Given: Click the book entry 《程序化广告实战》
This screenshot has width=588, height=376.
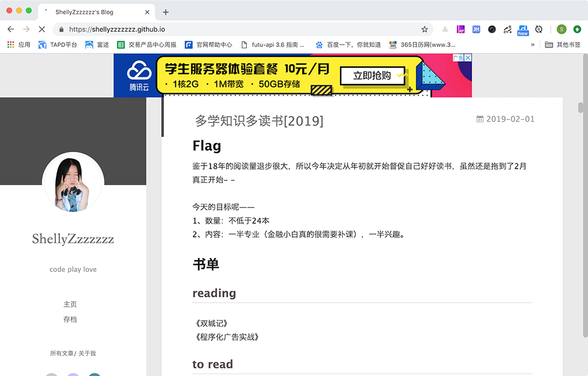Looking at the screenshot, I should (x=227, y=337).
